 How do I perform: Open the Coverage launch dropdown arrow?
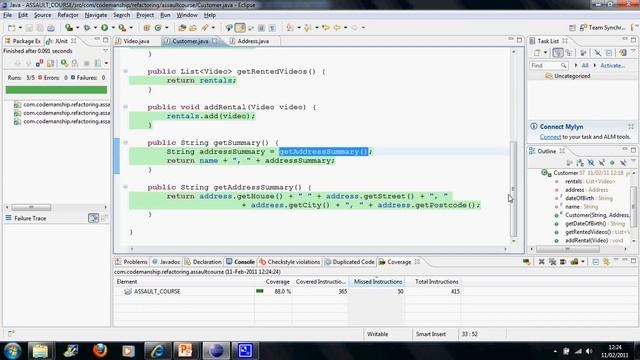click(78, 28)
